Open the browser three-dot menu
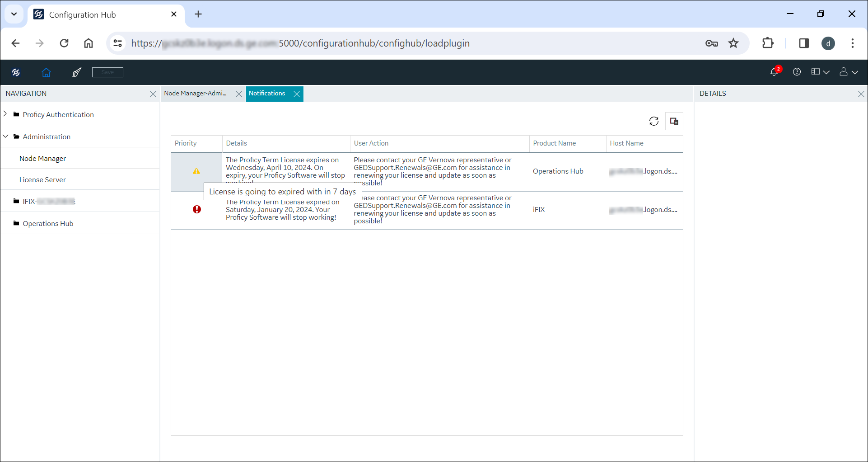 coord(853,43)
